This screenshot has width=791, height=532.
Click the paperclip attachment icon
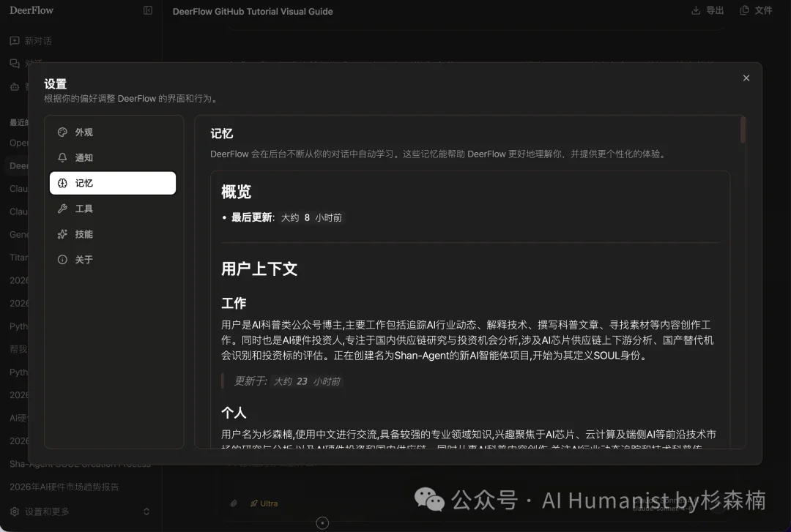tap(235, 503)
